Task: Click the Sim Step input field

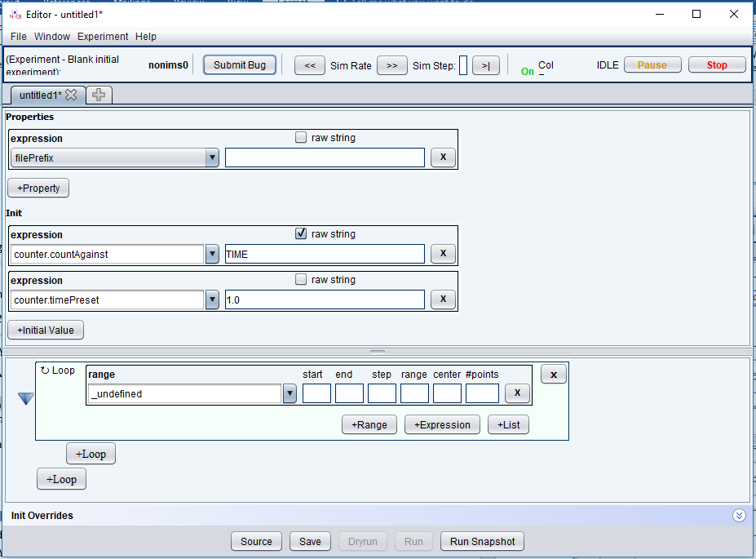Action: 463,65
